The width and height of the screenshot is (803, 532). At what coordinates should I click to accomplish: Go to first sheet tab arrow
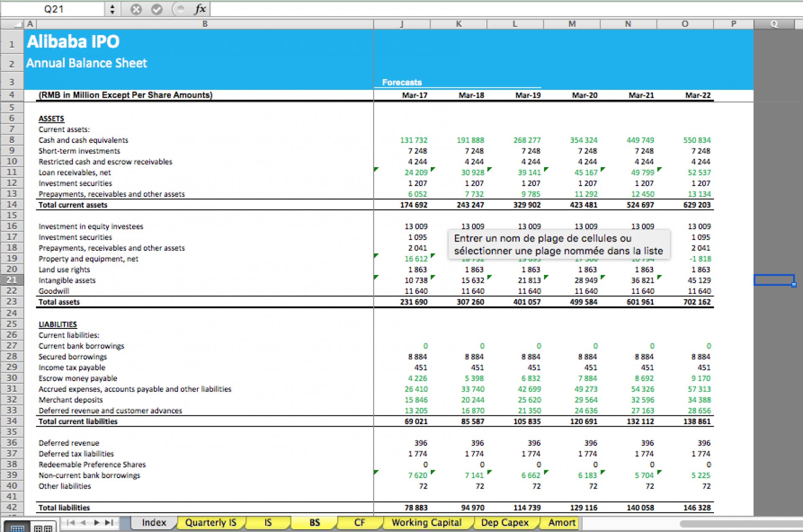point(70,522)
